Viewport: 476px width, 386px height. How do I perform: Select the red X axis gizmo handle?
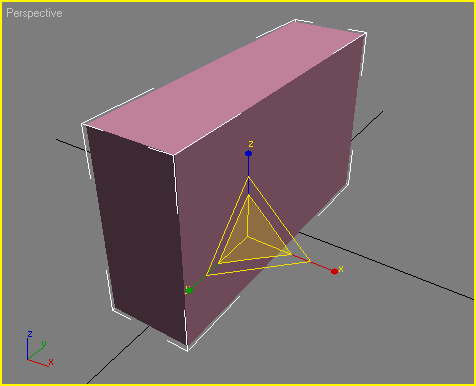(334, 271)
